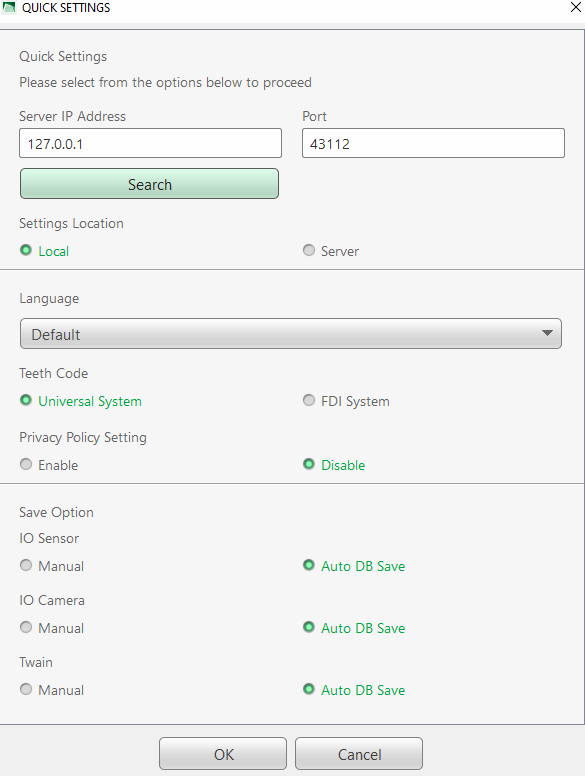Set IO Sensor to Auto DB Save

(354, 566)
